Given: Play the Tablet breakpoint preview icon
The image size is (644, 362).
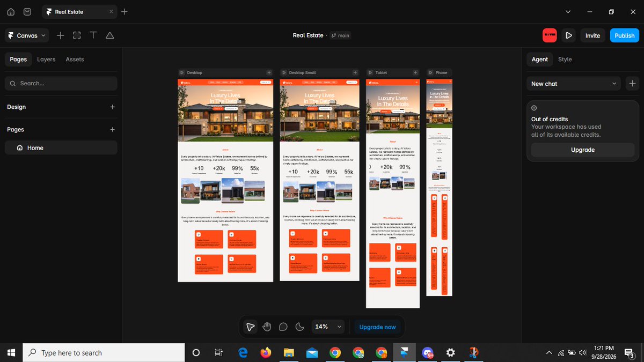Looking at the screenshot, I should (x=370, y=72).
